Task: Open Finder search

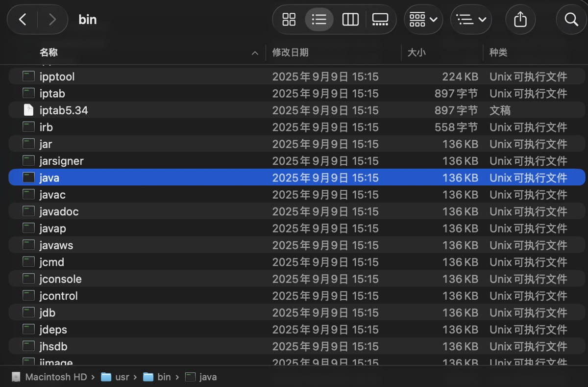Action: 571,20
